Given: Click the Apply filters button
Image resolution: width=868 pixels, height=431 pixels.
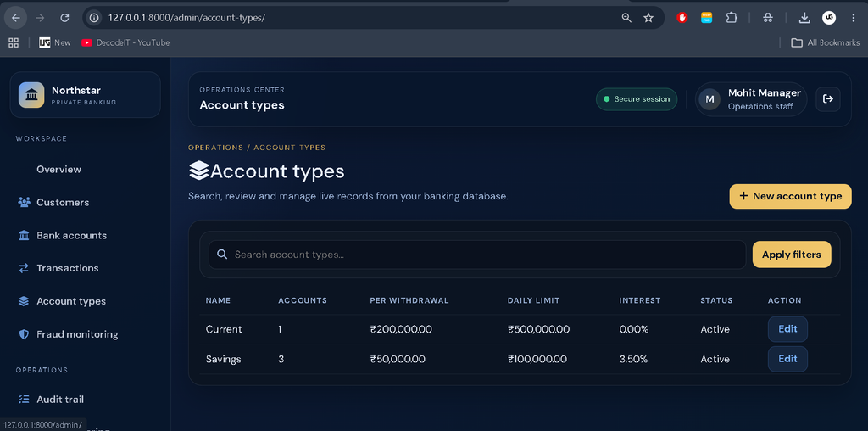Looking at the screenshot, I should 792,255.
